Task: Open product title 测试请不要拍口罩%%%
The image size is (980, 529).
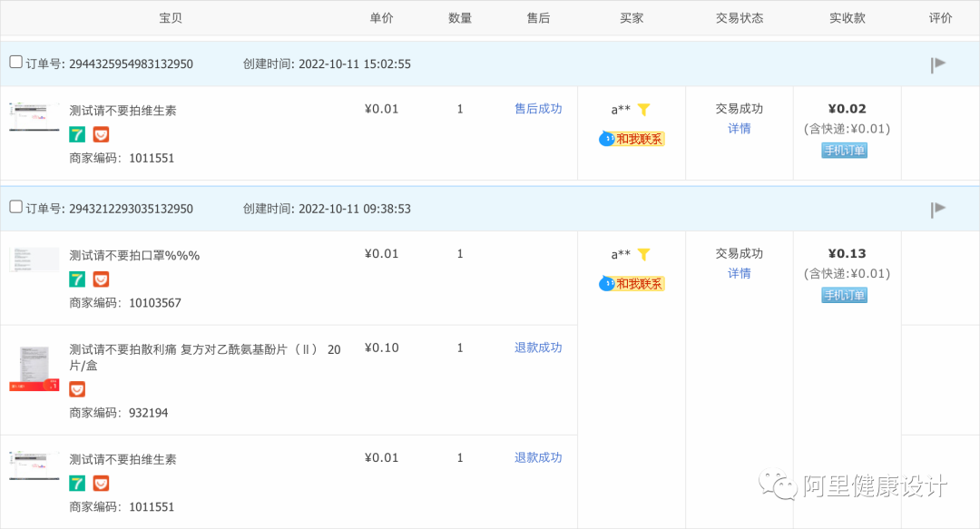Action: (x=134, y=255)
